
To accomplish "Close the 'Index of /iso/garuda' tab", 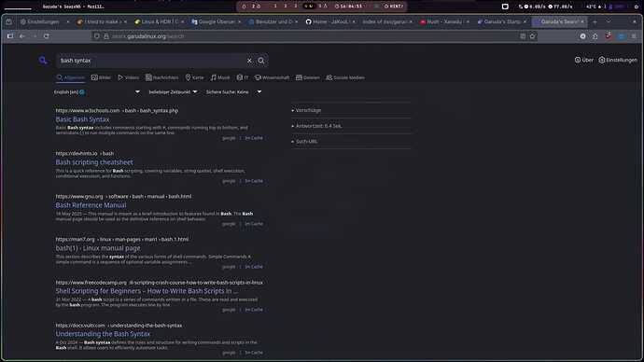I will pyautogui.click(x=411, y=21).
